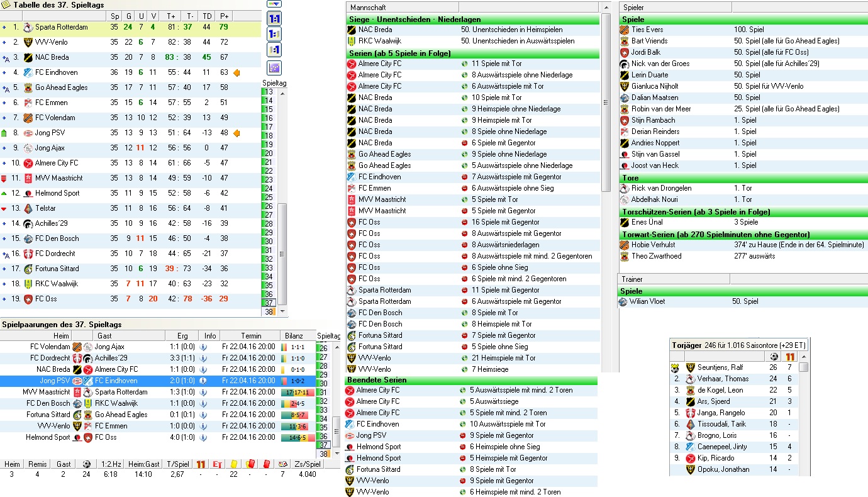Sort top scorers by the goals ball column
This screenshot has height=497, width=868.
point(773,357)
